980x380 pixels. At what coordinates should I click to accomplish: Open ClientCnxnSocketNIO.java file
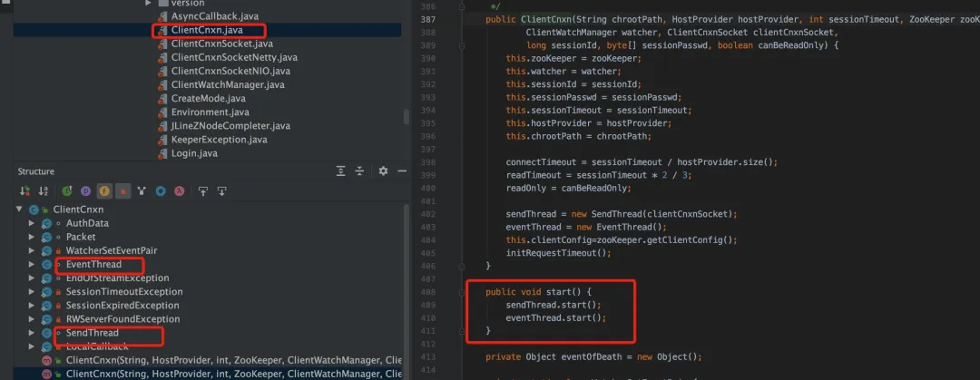(x=230, y=72)
